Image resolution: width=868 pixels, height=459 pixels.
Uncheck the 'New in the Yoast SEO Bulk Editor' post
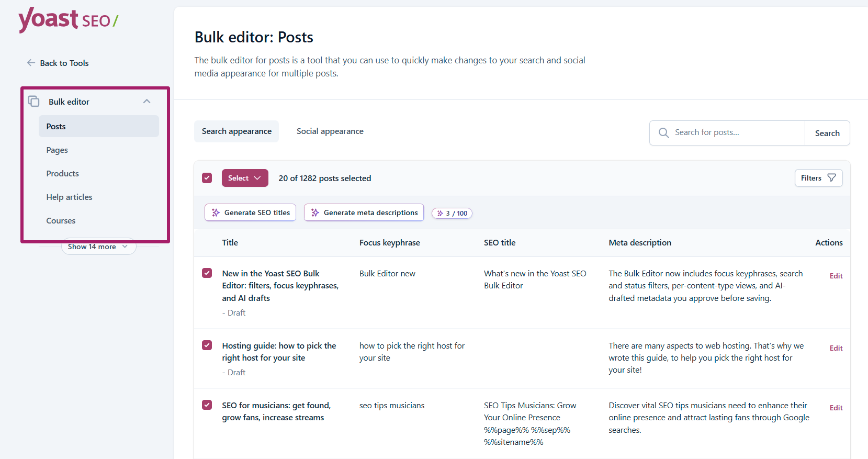pyautogui.click(x=207, y=273)
